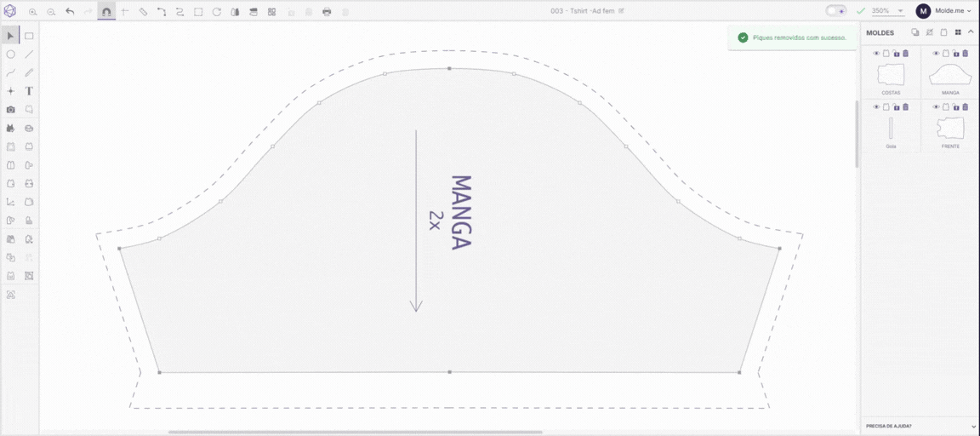
Task: Delete the Gola mold with trash icon
Action: (x=906, y=107)
